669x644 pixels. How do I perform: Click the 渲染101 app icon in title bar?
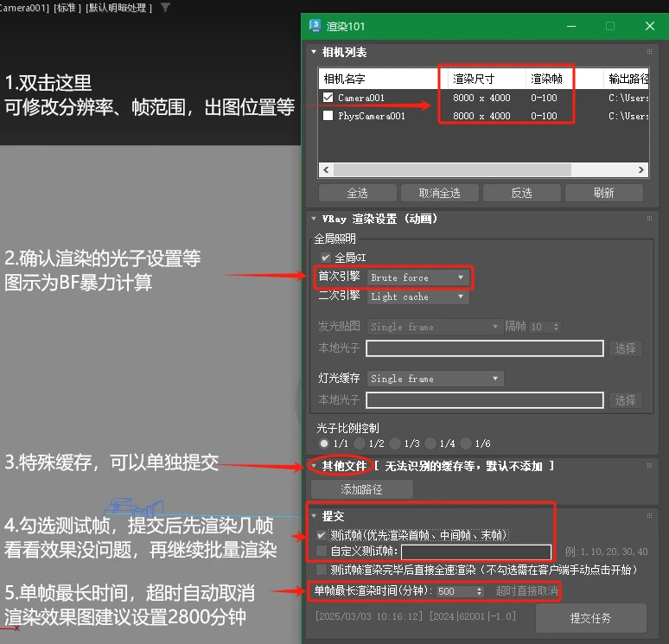(315, 26)
